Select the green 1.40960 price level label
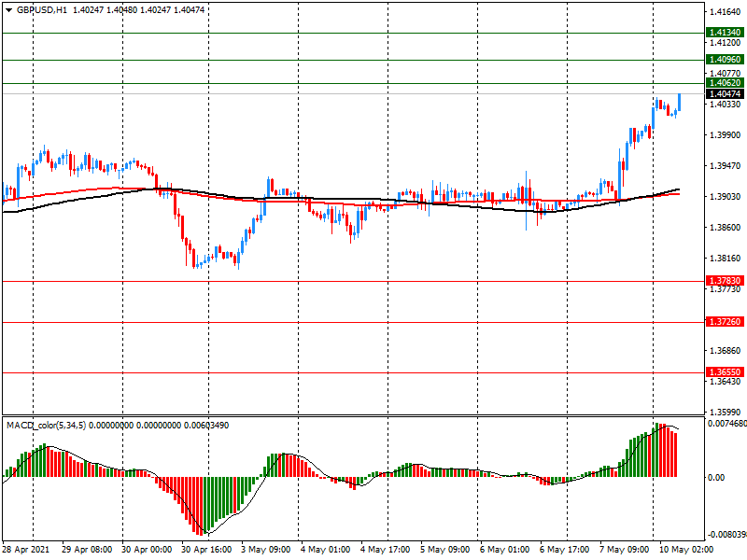 725,60
